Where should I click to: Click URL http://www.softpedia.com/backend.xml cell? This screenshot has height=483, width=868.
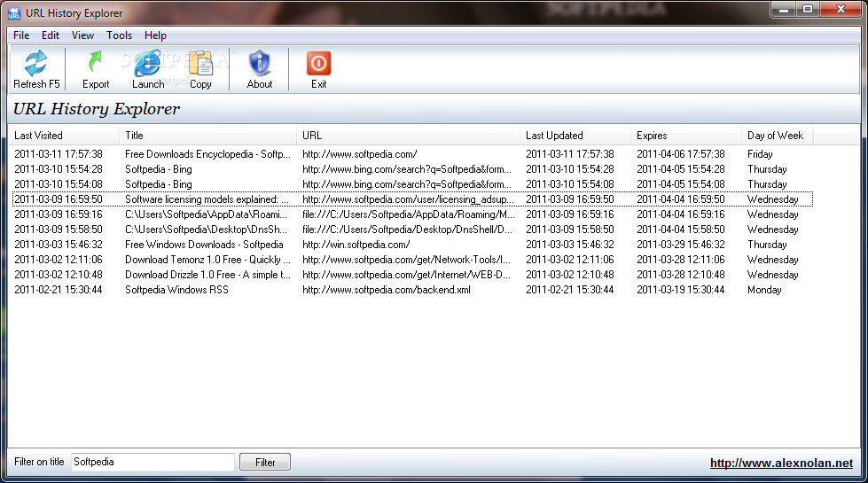387,290
